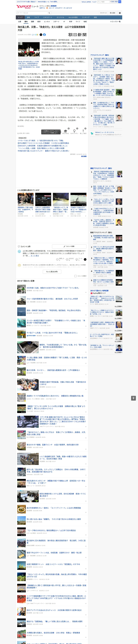The width and height of the screenshot is (138, 644).
Task: Dismiss the 400年続く伝統 recommended article
Action: [x=86, y=292]
